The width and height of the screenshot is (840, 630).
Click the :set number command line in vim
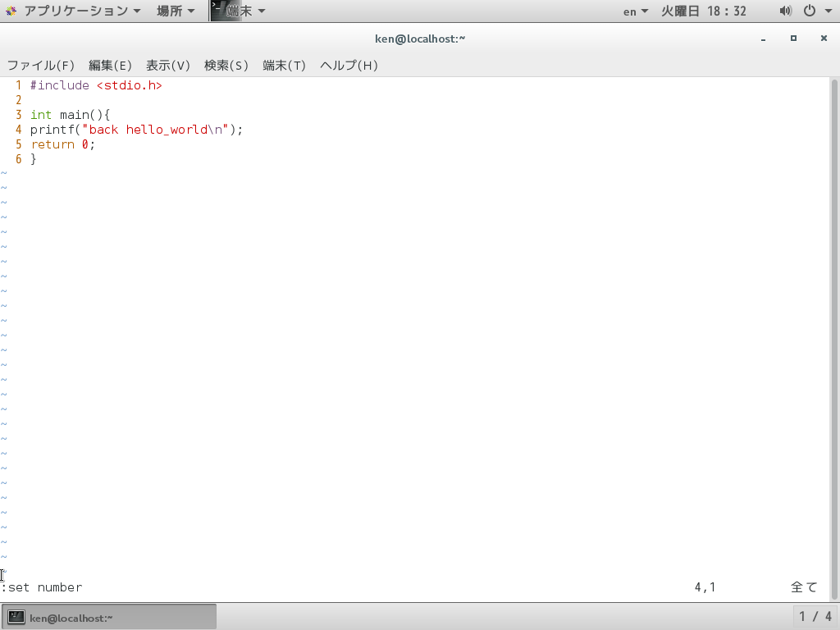click(x=41, y=587)
